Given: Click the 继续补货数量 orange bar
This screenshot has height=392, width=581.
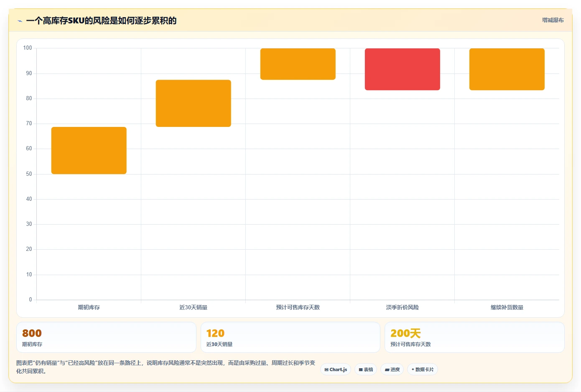Looking at the screenshot, I should coord(507,69).
